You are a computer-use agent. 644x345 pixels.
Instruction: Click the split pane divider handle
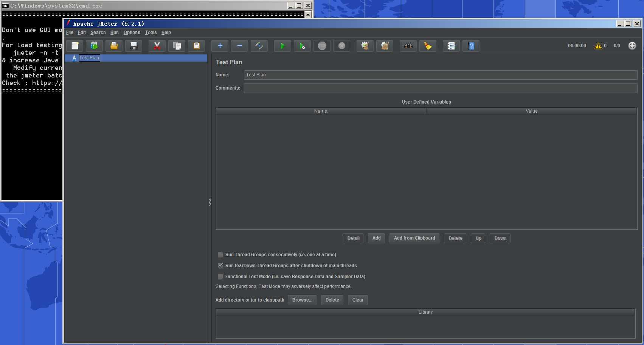tap(209, 202)
